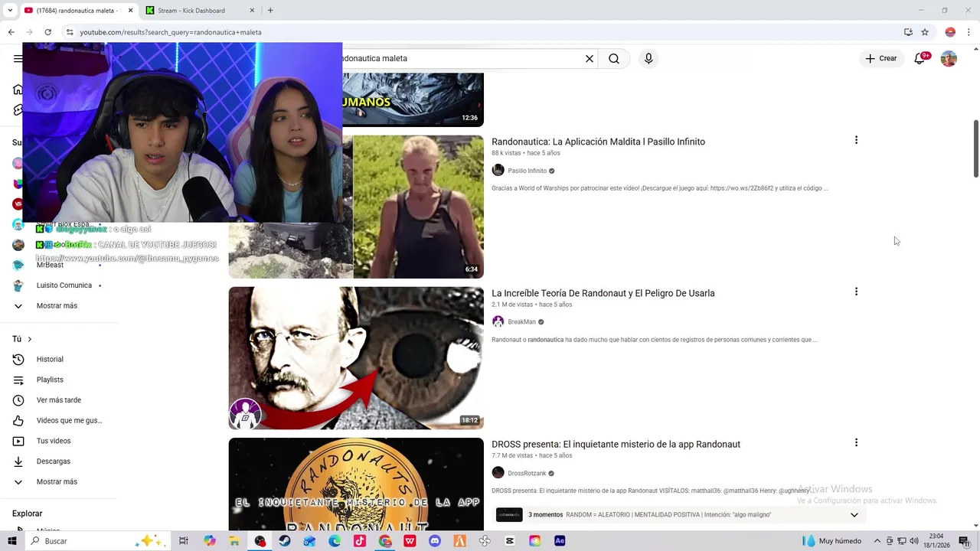980x551 pixels.
Task: Open TikTok from the taskbar
Action: (x=360, y=541)
